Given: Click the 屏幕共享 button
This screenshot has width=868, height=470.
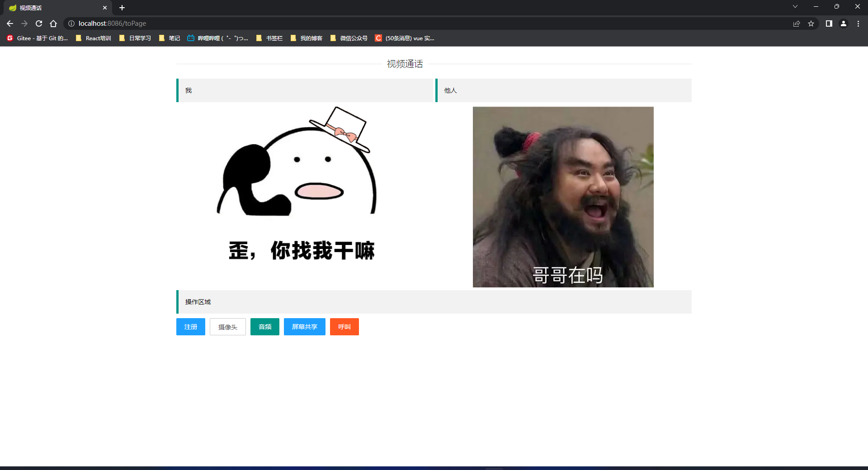Looking at the screenshot, I should pos(305,327).
